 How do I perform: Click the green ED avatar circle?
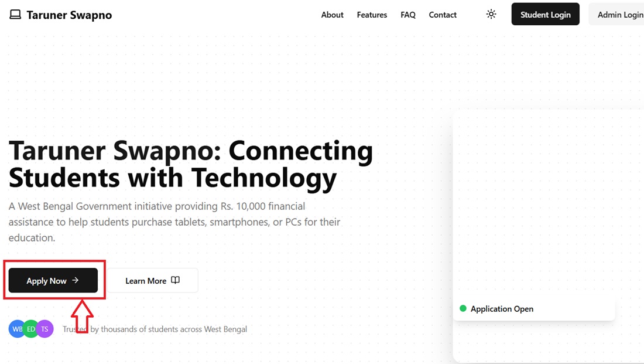(x=31, y=329)
